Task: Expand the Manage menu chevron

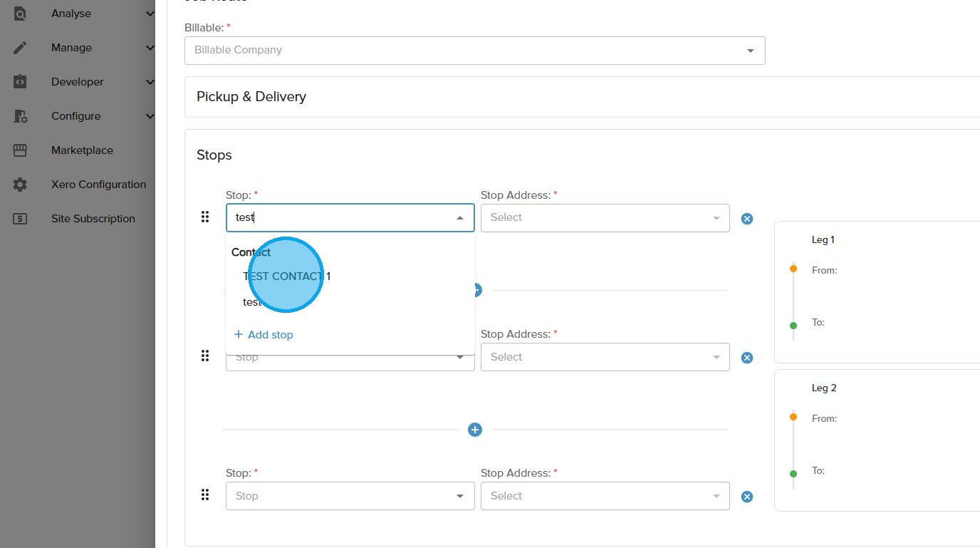Action: (x=150, y=48)
